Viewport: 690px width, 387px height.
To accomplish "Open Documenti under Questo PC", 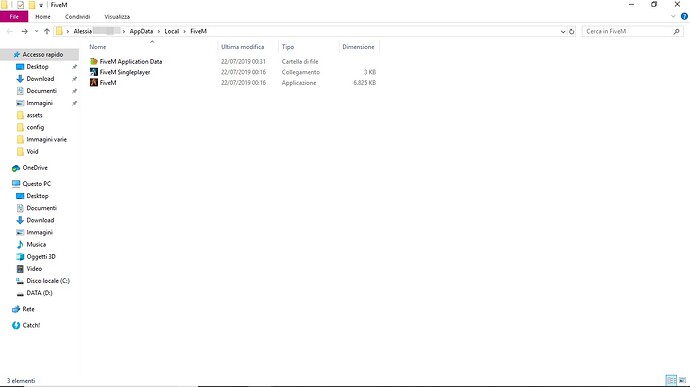I will [x=41, y=208].
